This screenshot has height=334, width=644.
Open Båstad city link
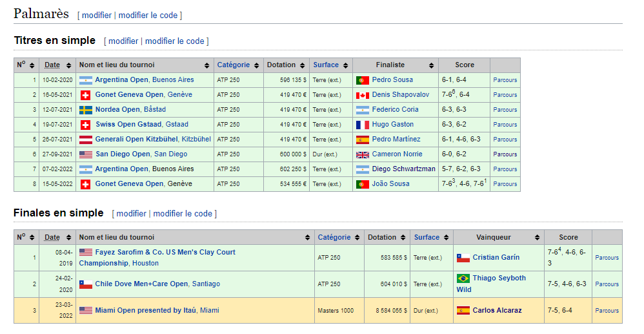(155, 109)
